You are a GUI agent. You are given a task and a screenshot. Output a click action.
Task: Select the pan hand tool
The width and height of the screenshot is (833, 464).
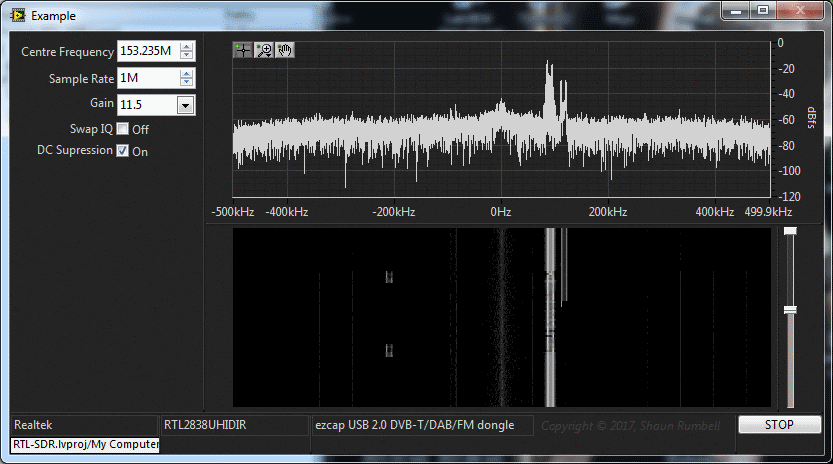point(285,50)
